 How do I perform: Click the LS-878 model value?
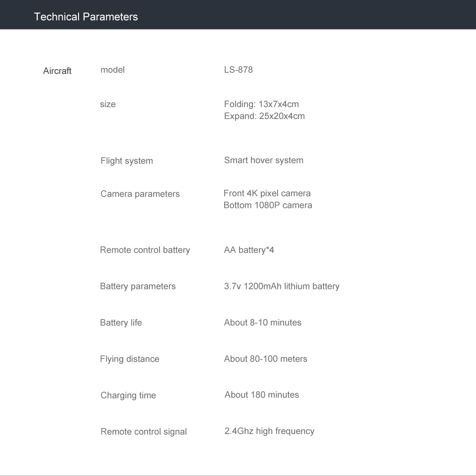[x=238, y=70]
